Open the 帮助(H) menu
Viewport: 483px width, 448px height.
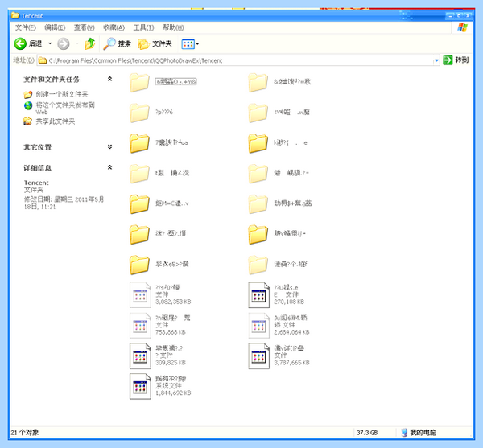(x=173, y=27)
